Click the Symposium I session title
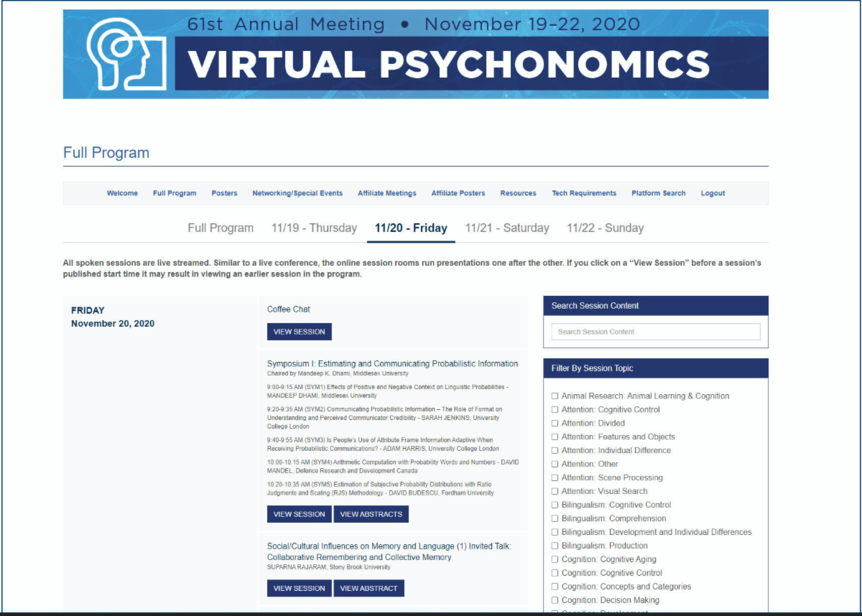 392,363
